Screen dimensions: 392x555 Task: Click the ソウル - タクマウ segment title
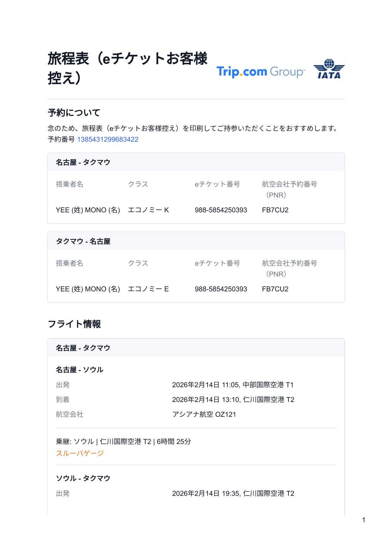pos(83,478)
